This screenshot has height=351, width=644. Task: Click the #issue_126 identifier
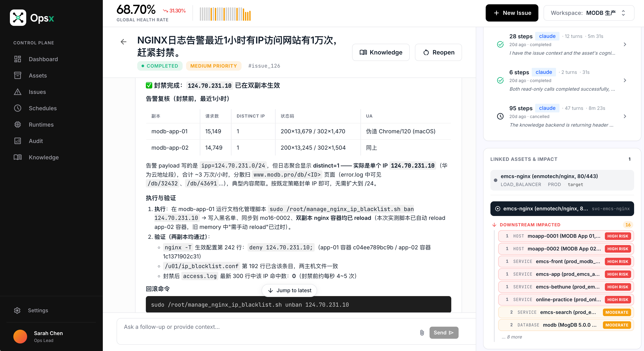tap(264, 66)
